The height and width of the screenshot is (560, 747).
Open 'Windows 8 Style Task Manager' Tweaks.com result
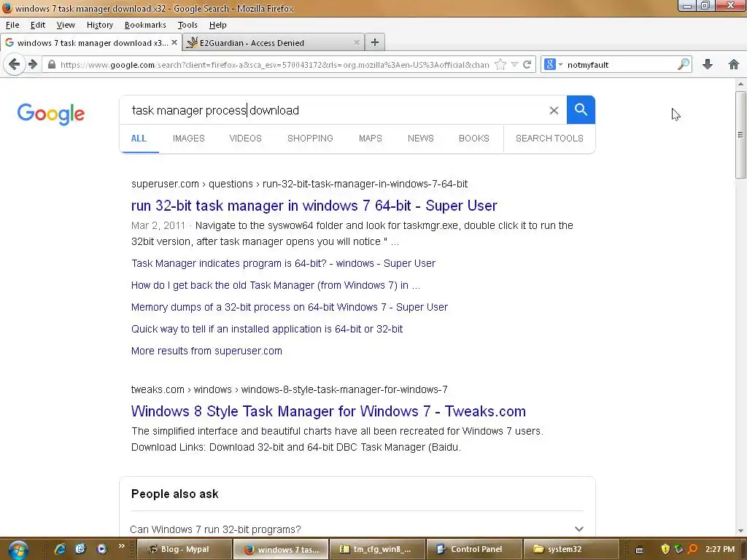(x=328, y=411)
